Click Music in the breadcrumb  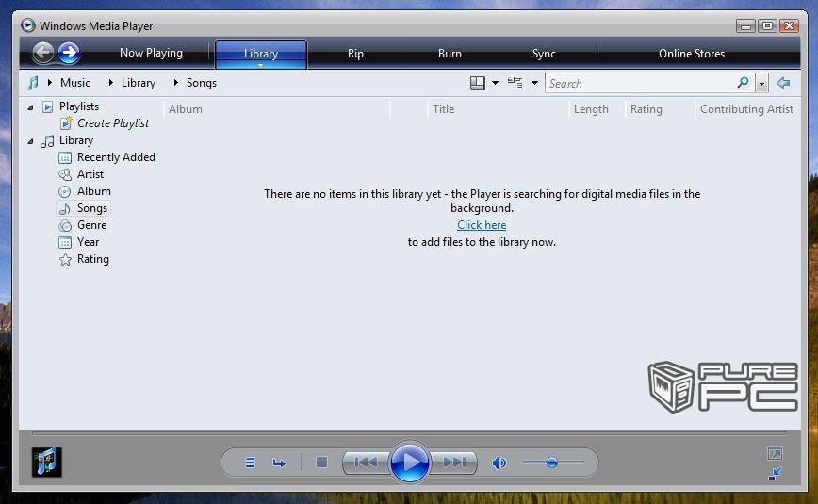[75, 83]
